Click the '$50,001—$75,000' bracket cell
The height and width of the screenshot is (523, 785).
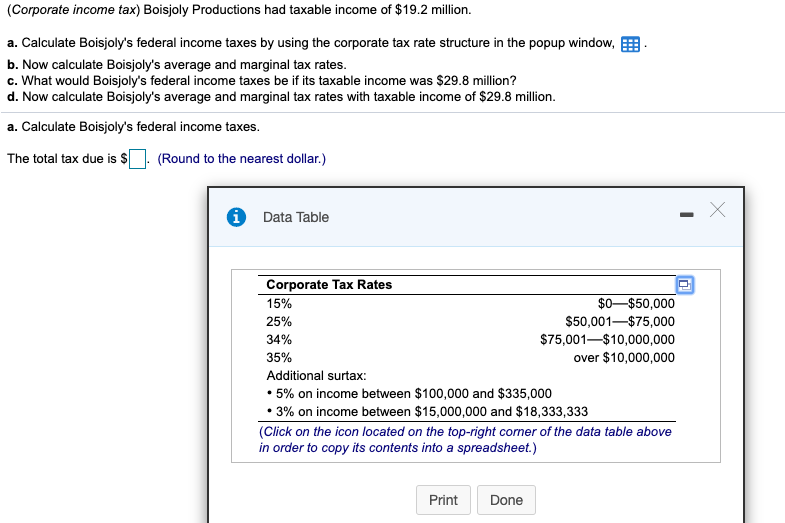click(x=620, y=322)
